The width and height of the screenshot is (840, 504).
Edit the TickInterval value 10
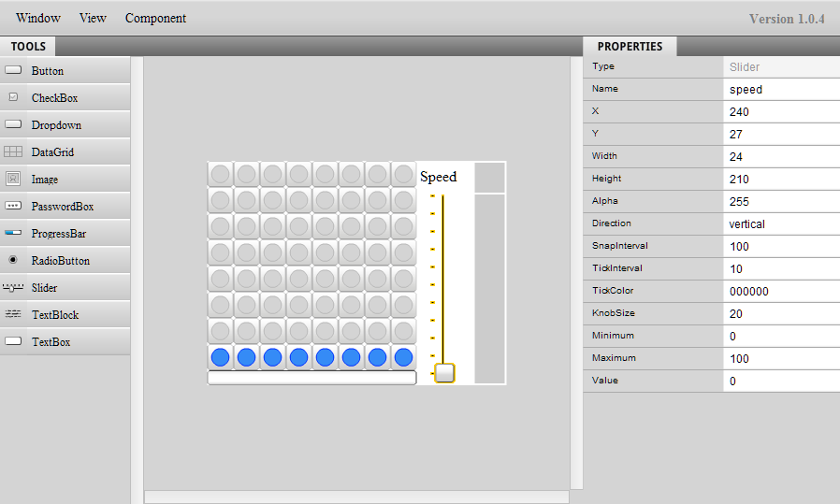point(782,269)
